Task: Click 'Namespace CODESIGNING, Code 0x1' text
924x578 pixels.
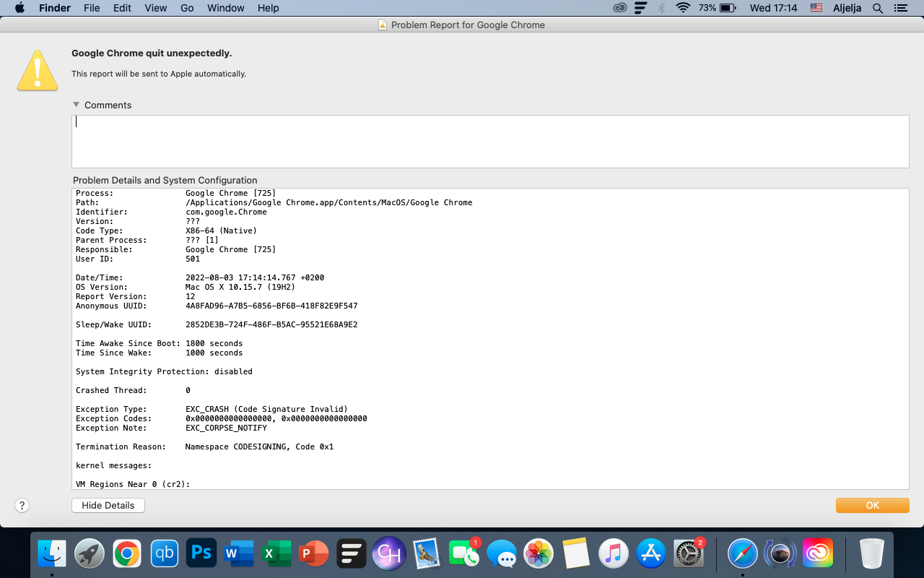Action: [259, 447]
